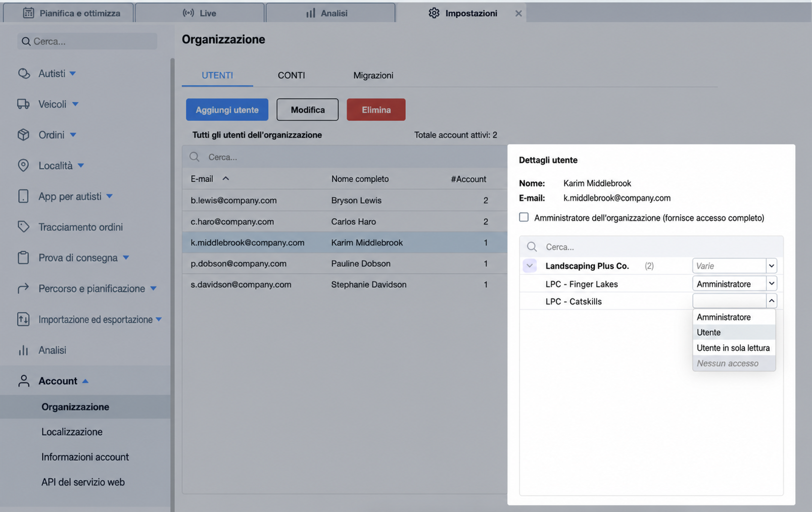This screenshot has width=812, height=512.
Task: Select the c.haro@company.com row
Action: click(x=345, y=222)
